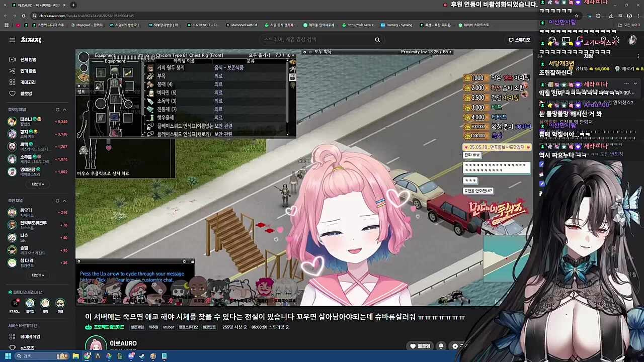Click the browser back arrow
Screen dimensions: 644x362
tap(6, 16)
